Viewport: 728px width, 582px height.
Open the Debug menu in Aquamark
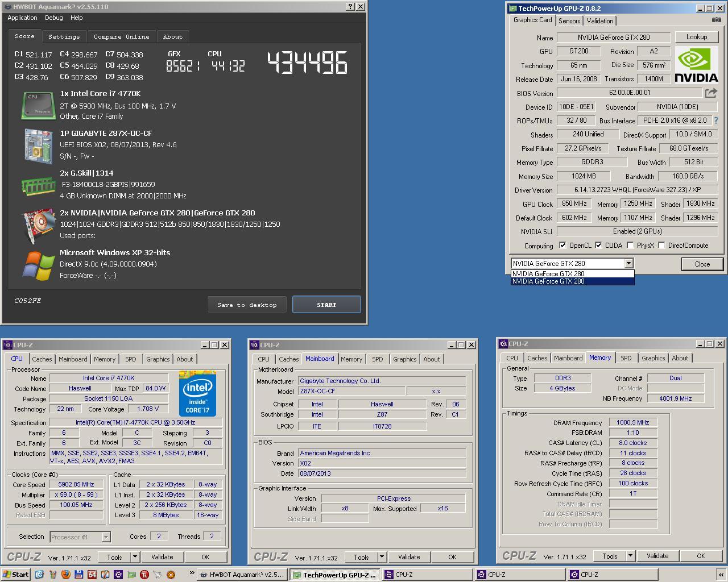(54, 18)
